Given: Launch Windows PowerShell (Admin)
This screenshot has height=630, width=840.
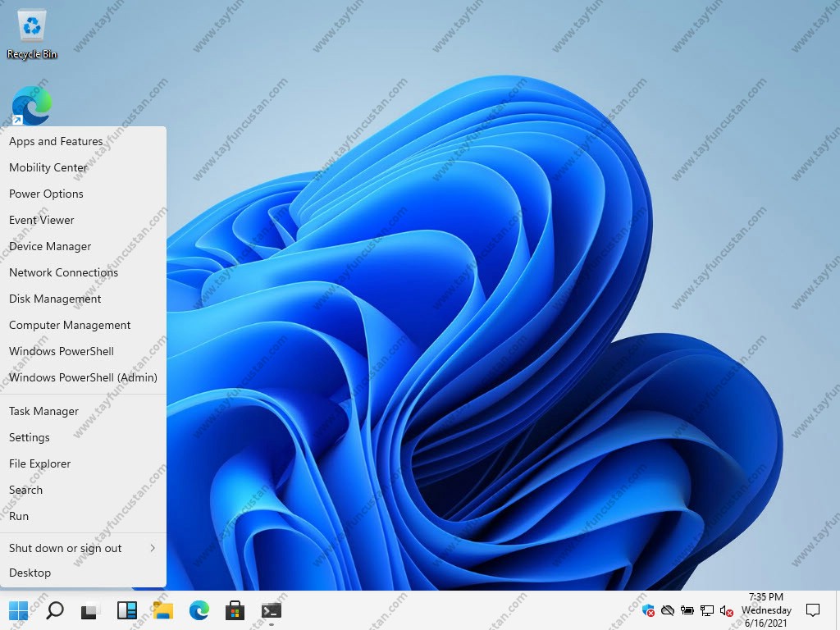Looking at the screenshot, I should pos(83,377).
